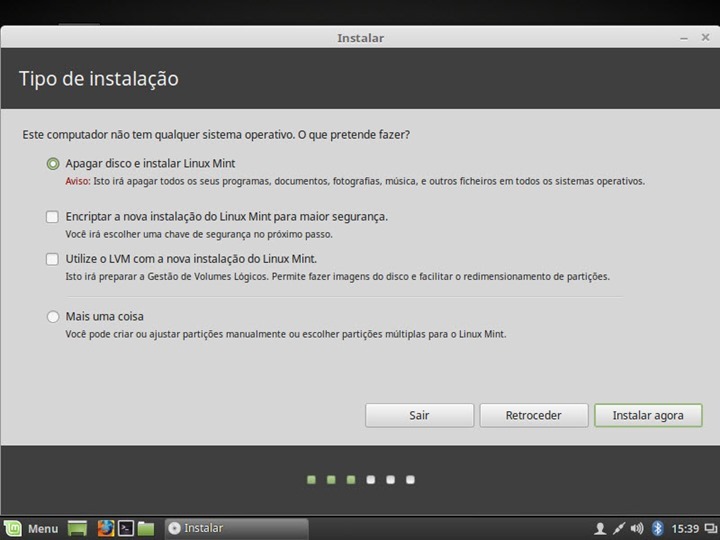Open the Linux Mint Menu button

31,528
